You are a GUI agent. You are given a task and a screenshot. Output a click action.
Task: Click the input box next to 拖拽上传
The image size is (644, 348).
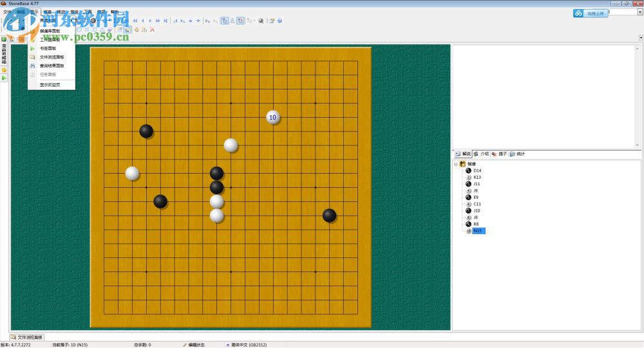pos(623,12)
